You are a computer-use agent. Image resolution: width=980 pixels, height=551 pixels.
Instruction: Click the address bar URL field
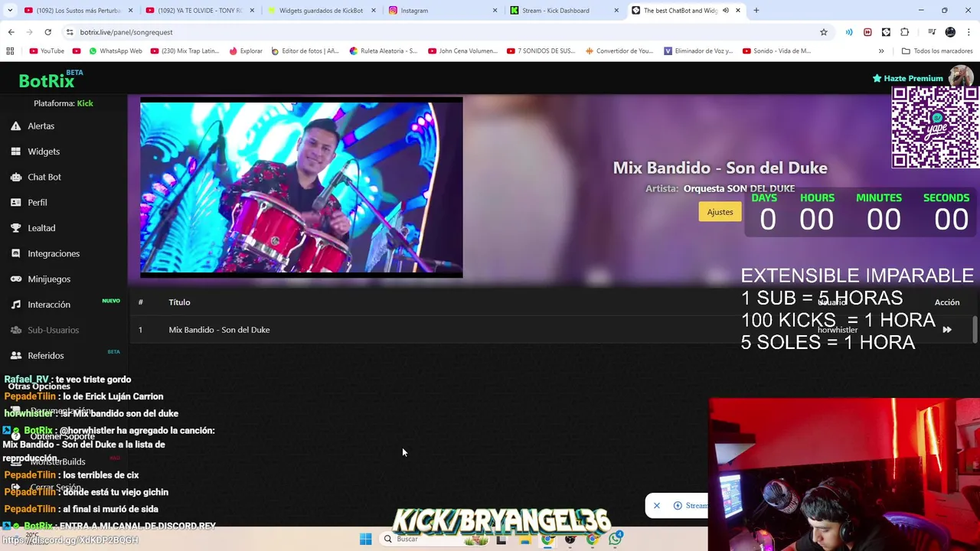444,32
